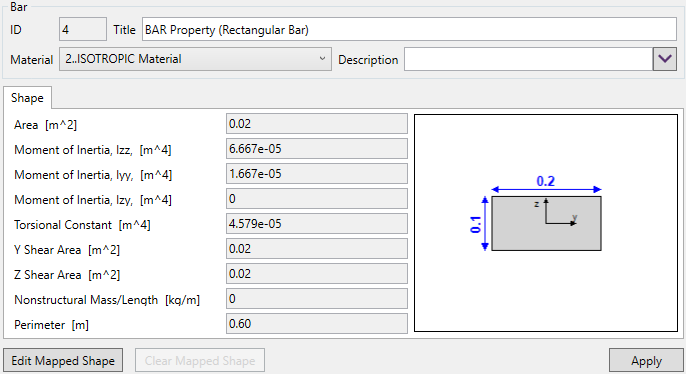686x374 pixels.
Task: Click the Area [m^2] label
Action: tap(46, 125)
